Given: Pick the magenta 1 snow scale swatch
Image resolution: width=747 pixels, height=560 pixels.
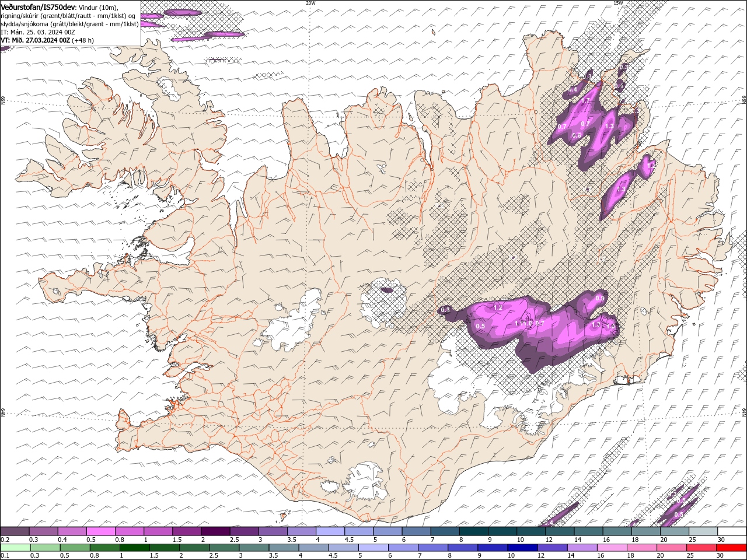Looking at the screenshot, I should [158, 531].
